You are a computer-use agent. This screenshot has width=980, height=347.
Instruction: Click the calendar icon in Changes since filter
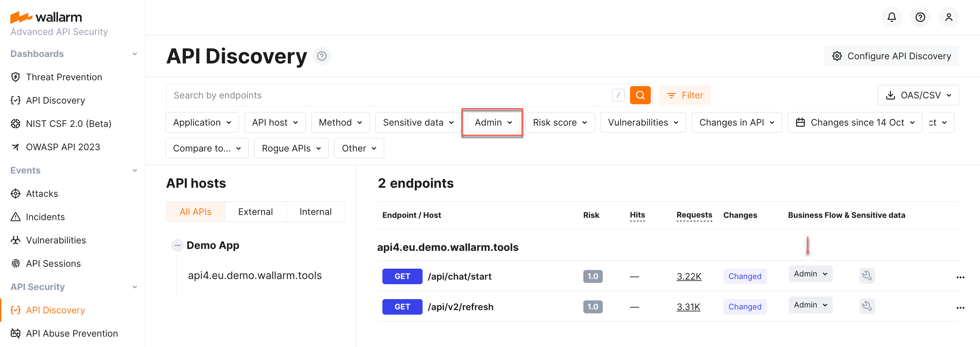pos(801,122)
